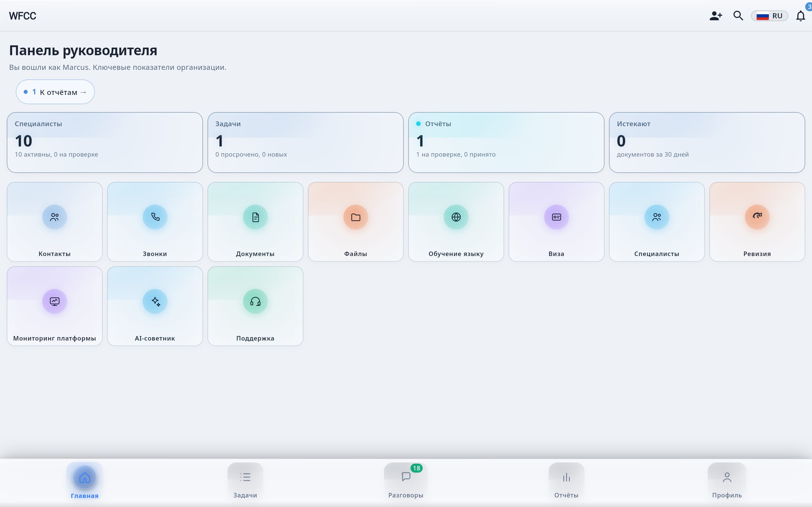Open Platform Monitoring (Мониторинг платформы) tile
This screenshot has width=812, height=507.
point(54,306)
